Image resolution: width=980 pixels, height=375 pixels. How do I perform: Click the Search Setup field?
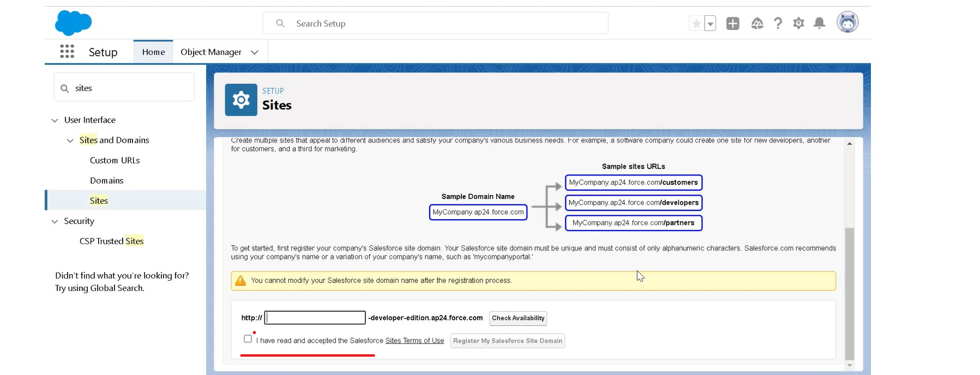pos(435,23)
